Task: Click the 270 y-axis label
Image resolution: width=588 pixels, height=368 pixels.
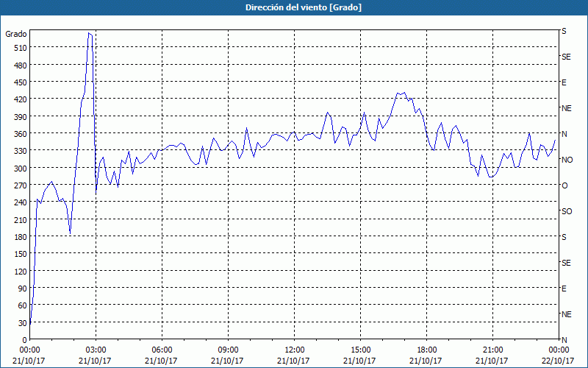Action: [21, 185]
